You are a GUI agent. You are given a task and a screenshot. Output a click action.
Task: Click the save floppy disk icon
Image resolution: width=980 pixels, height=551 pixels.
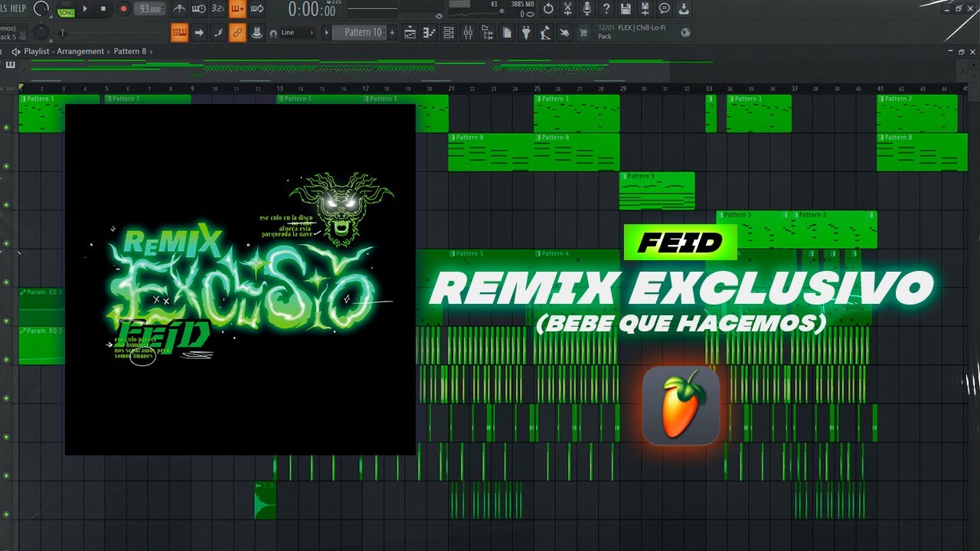pyautogui.click(x=626, y=9)
